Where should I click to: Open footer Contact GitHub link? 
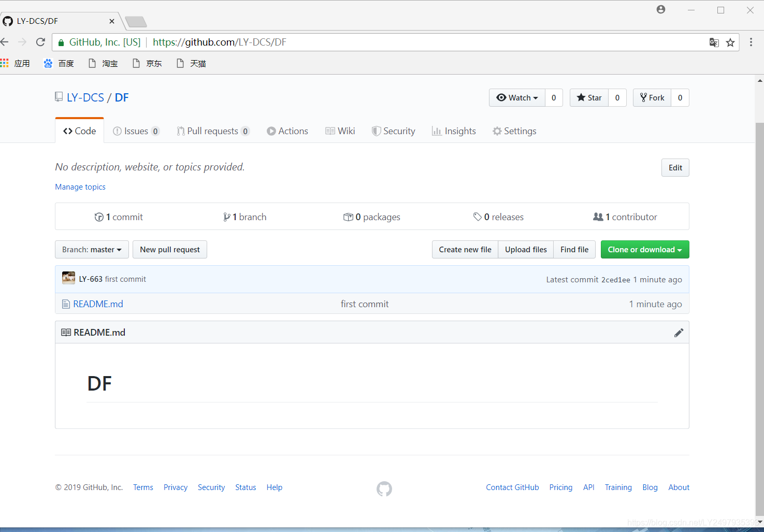click(512, 487)
